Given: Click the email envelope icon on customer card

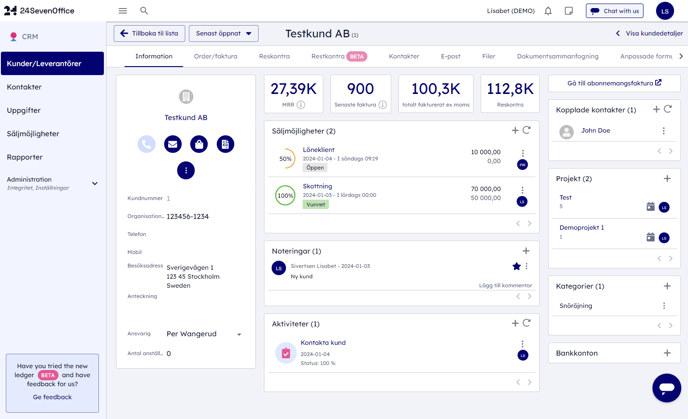Looking at the screenshot, I should point(173,144).
